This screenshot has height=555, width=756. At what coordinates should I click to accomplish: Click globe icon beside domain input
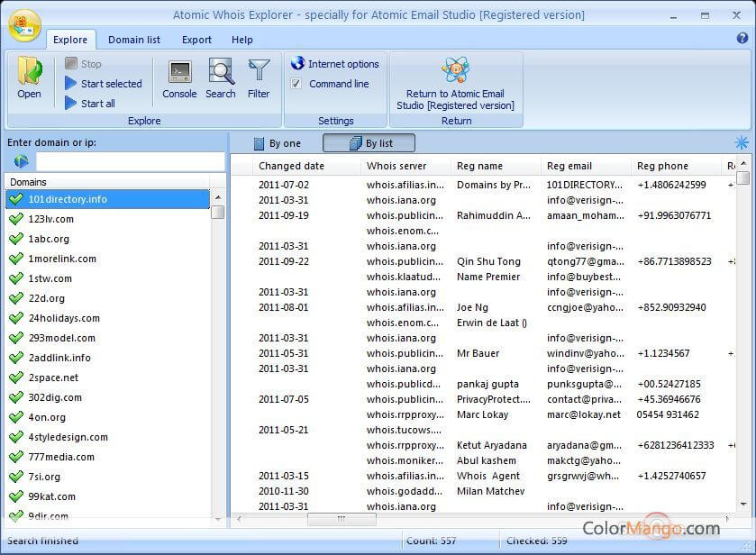22,161
